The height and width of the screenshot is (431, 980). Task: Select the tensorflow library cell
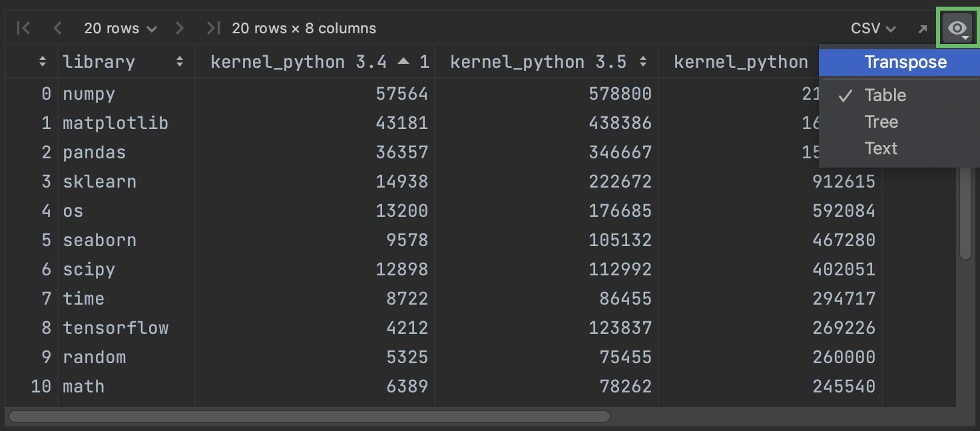(x=116, y=328)
